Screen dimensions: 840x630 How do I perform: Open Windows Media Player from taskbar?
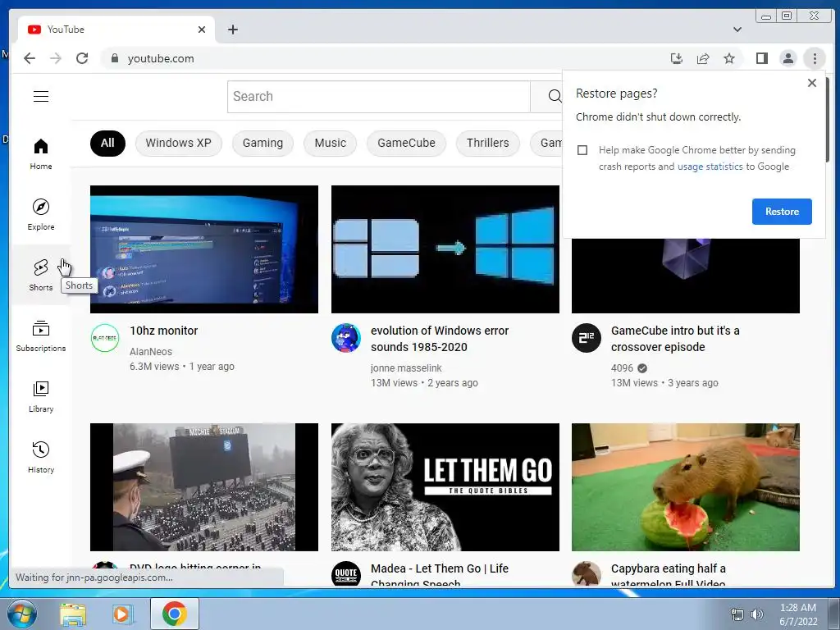(121, 614)
